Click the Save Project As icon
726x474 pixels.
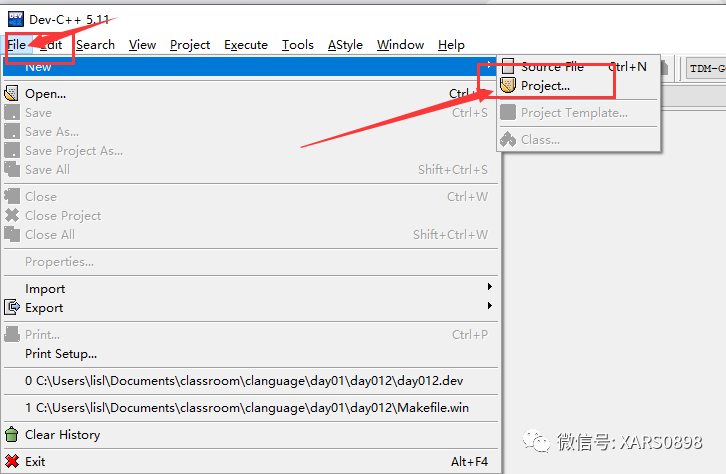pos(12,150)
